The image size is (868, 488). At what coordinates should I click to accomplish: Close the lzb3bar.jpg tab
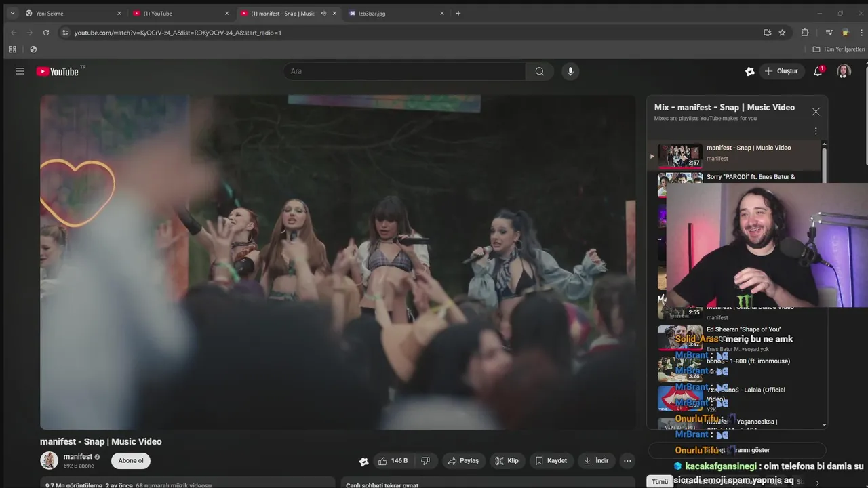[x=442, y=13]
